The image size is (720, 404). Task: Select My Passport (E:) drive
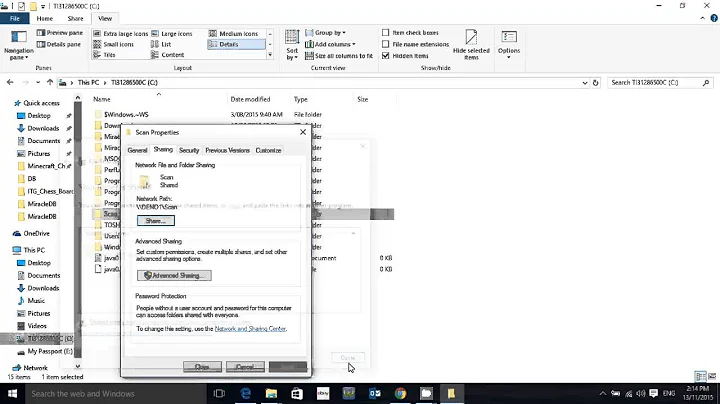45,351
